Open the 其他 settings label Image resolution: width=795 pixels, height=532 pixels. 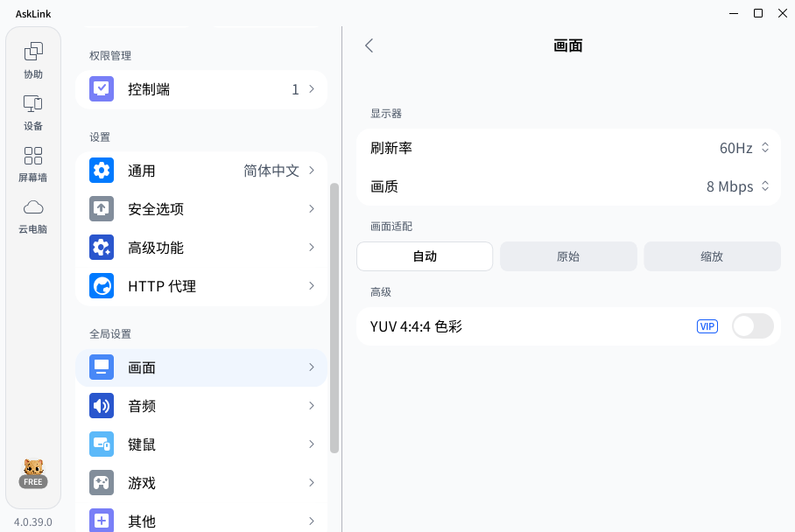(142, 521)
